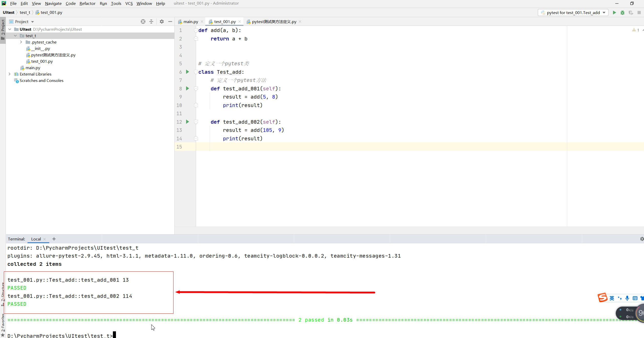This screenshot has width=644, height=338.
Task: Toggle the 1: Project side panel
Action: pyautogui.click(x=3, y=28)
